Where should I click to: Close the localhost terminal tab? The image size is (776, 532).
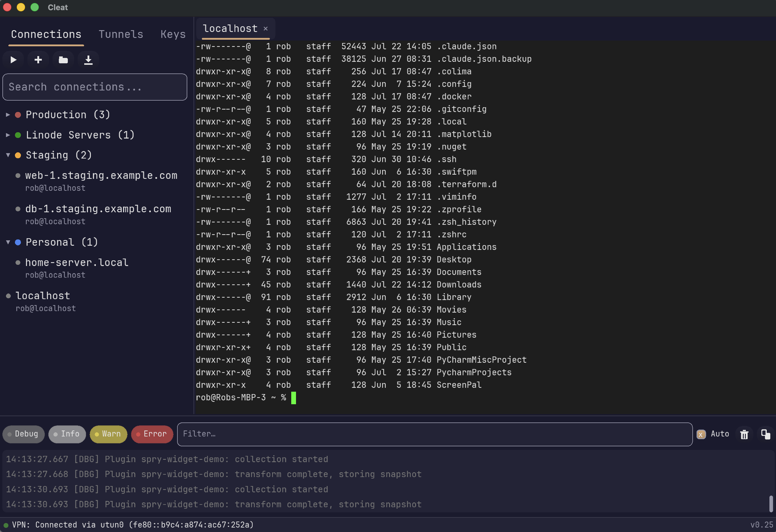[266, 29]
